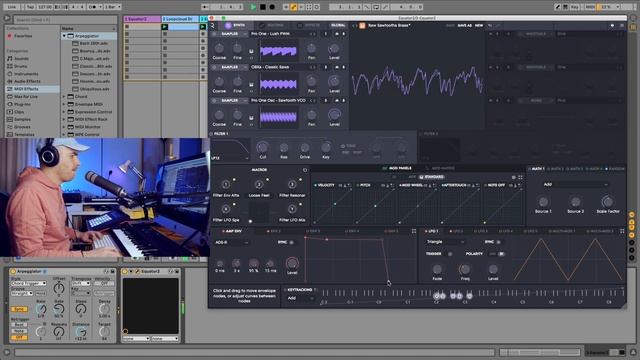Open the Add math operation dropdown
This screenshot has width=640, height=360.
575,184
